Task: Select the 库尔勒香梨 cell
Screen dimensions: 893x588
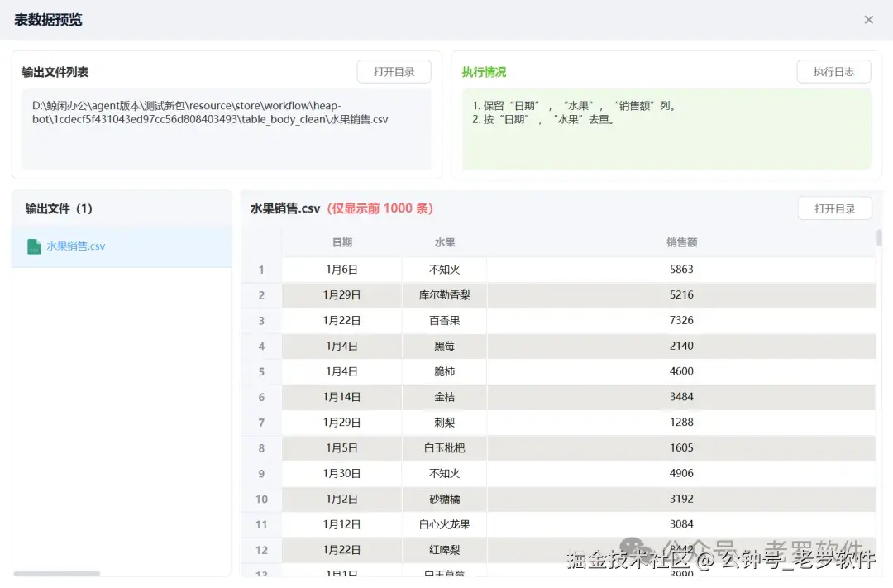Action: click(444, 295)
